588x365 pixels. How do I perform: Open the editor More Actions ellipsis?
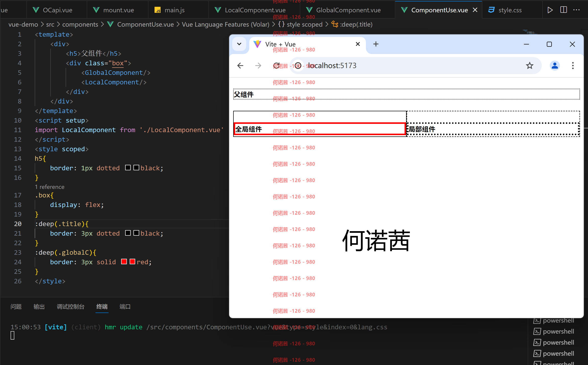[x=576, y=10]
